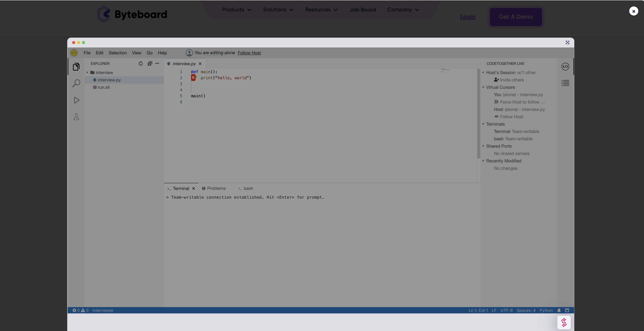Collapse the Virtual Cursors section
This screenshot has width=644, height=331.
(483, 87)
